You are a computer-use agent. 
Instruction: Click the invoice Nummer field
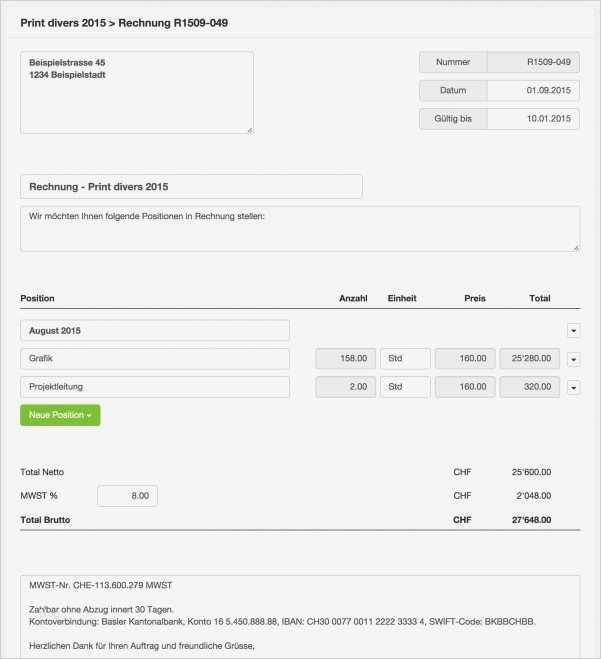tap(533, 62)
